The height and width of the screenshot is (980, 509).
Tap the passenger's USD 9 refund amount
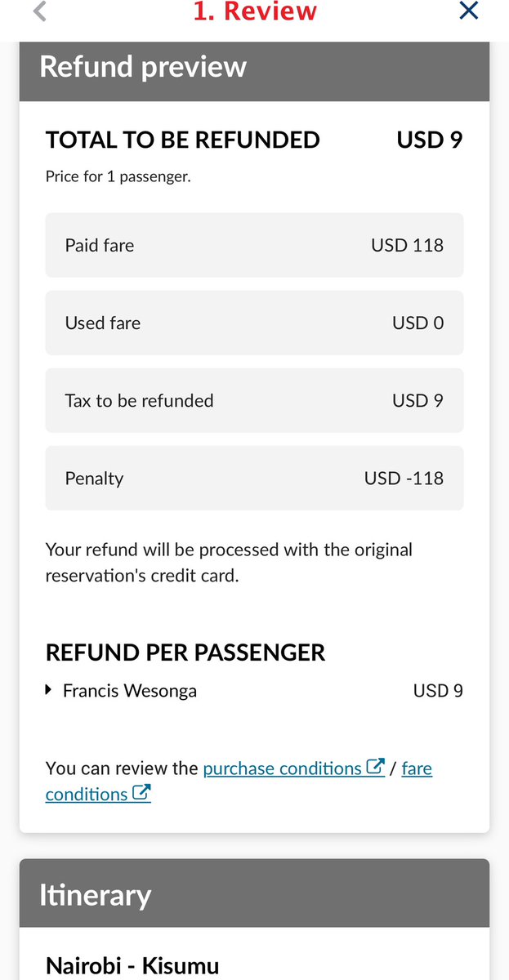438,691
